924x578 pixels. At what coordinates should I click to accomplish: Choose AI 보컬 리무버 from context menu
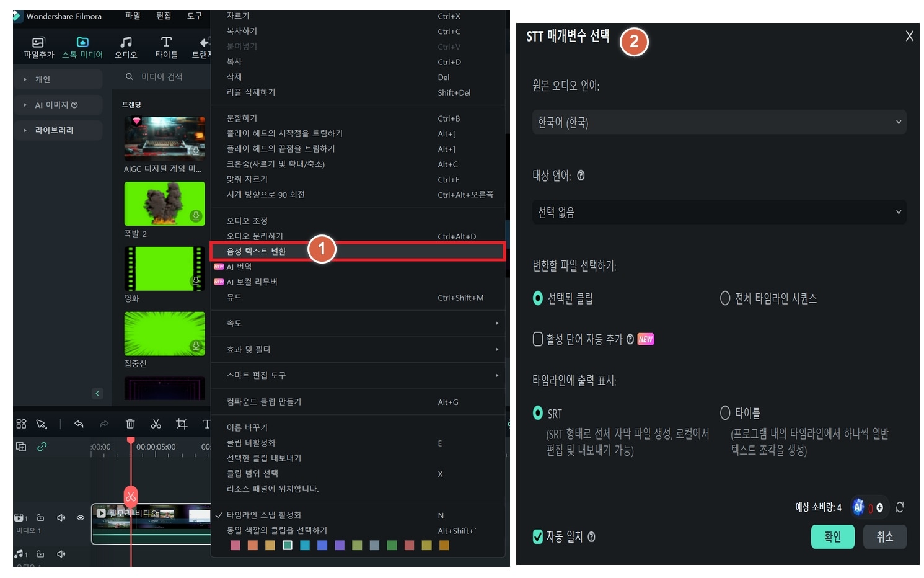(x=358, y=282)
